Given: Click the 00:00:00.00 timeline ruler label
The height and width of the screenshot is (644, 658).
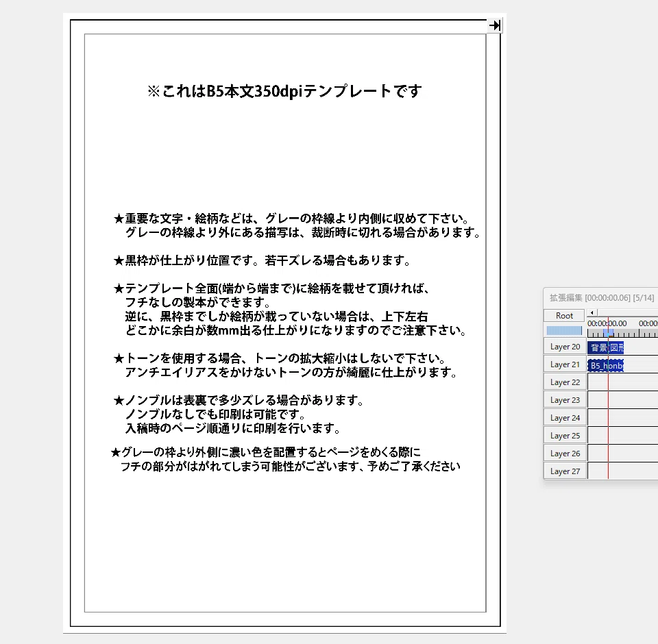Looking at the screenshot, I should pyautogui.click(x=607, y=323).
